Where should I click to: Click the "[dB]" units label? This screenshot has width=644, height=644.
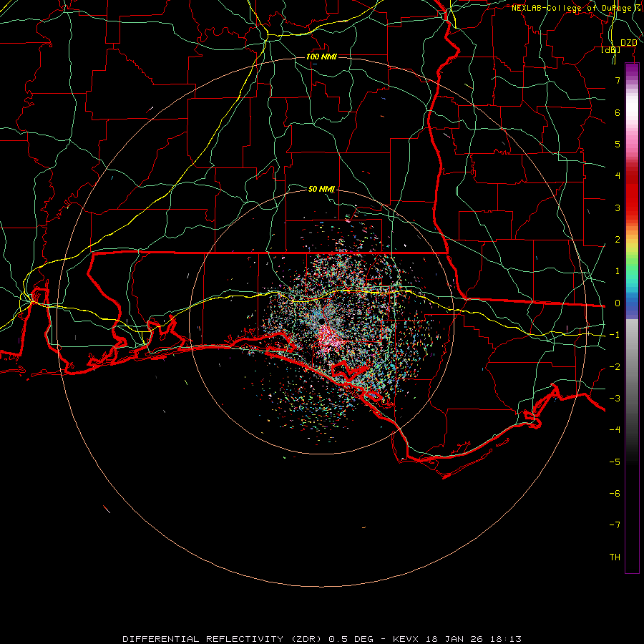coord(611,50)
